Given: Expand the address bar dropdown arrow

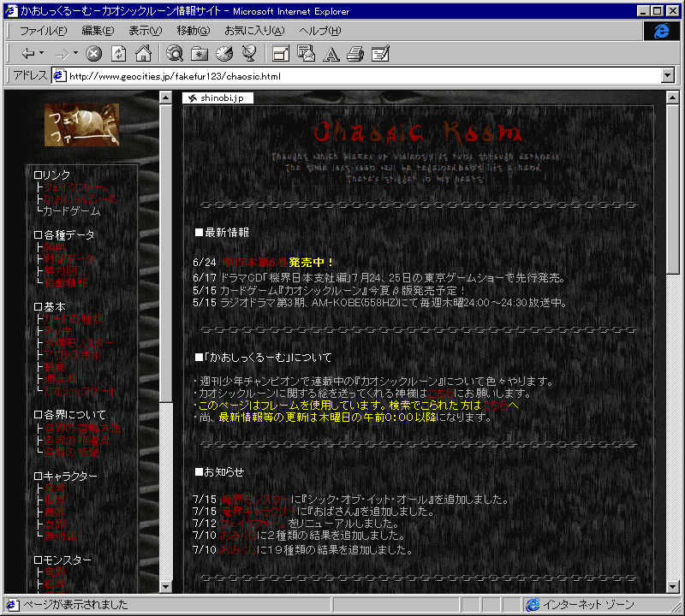Looking at the screenshot, I should coord(668,76).
